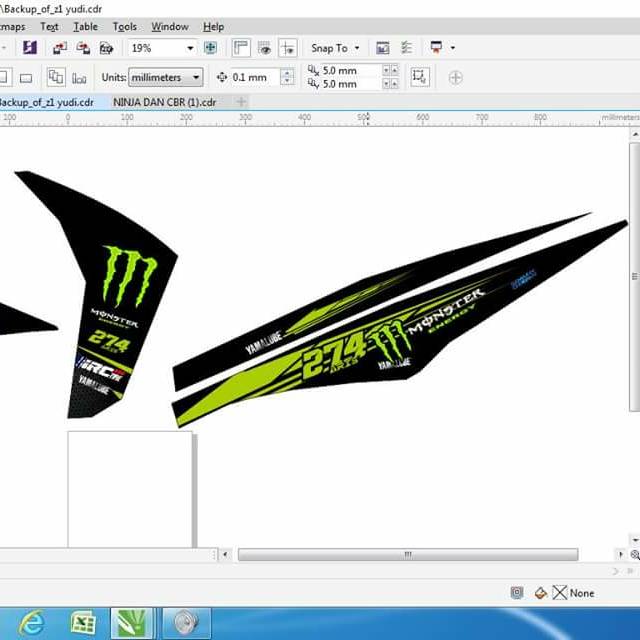Open the Window menu
The width and height of the screenshot is (640, 640).
pyautogui.click(x=170, y=27)
